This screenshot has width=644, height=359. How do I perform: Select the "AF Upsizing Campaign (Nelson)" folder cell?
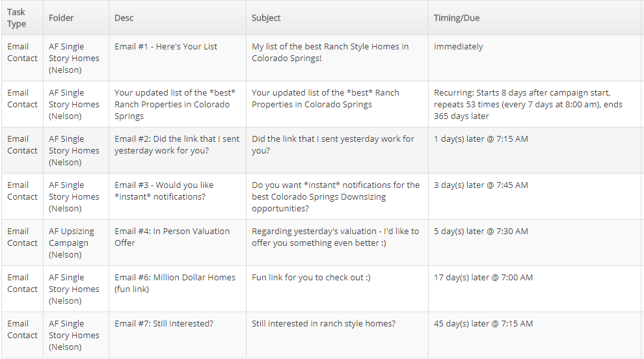(72, 243)
